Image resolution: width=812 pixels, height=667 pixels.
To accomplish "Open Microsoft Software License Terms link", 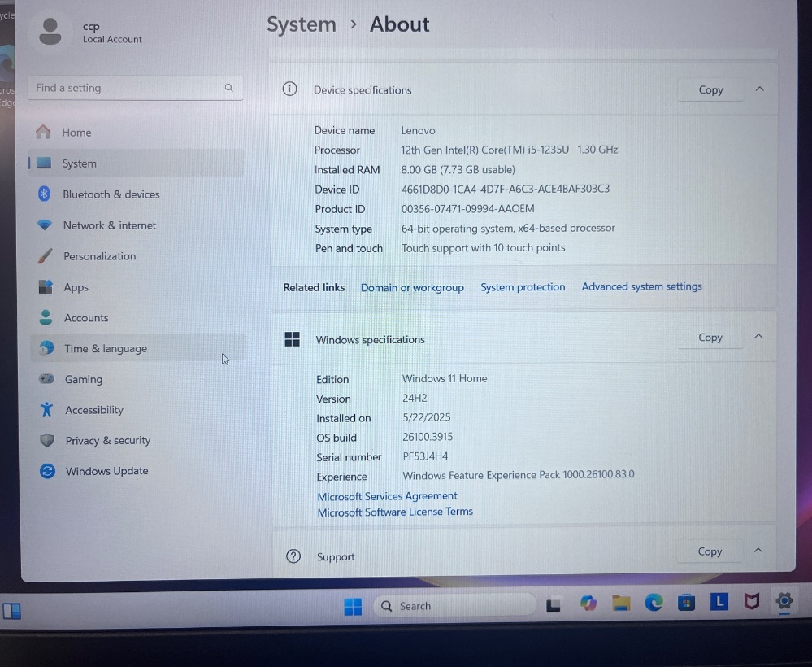I will point(395,512).
